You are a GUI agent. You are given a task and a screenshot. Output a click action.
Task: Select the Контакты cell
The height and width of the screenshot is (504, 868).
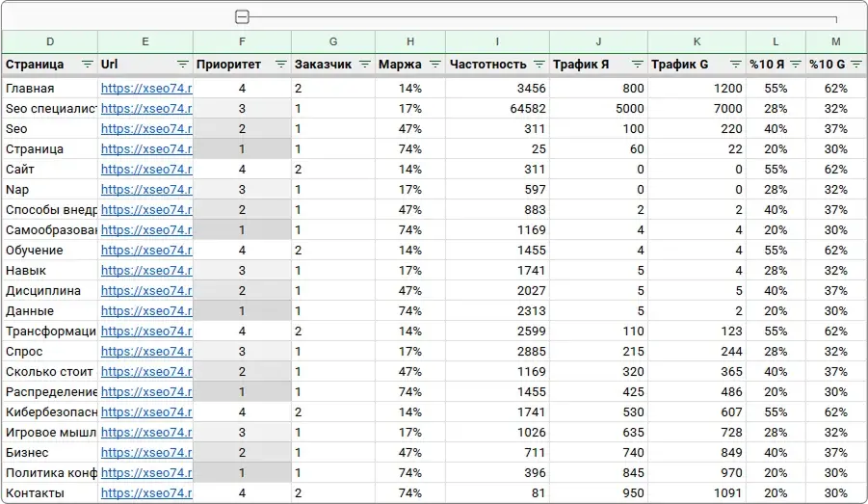50,493
